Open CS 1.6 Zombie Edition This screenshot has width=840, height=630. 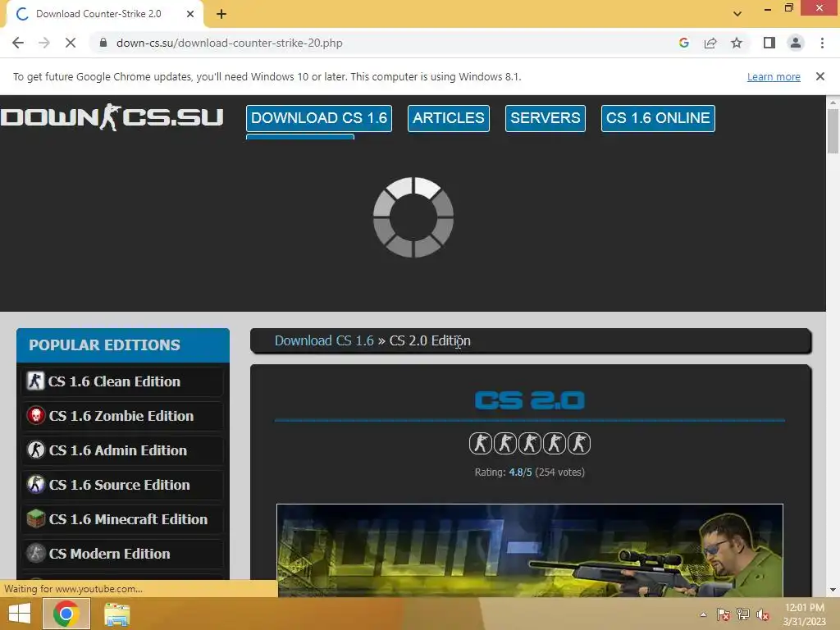click(x=123, y=416)
